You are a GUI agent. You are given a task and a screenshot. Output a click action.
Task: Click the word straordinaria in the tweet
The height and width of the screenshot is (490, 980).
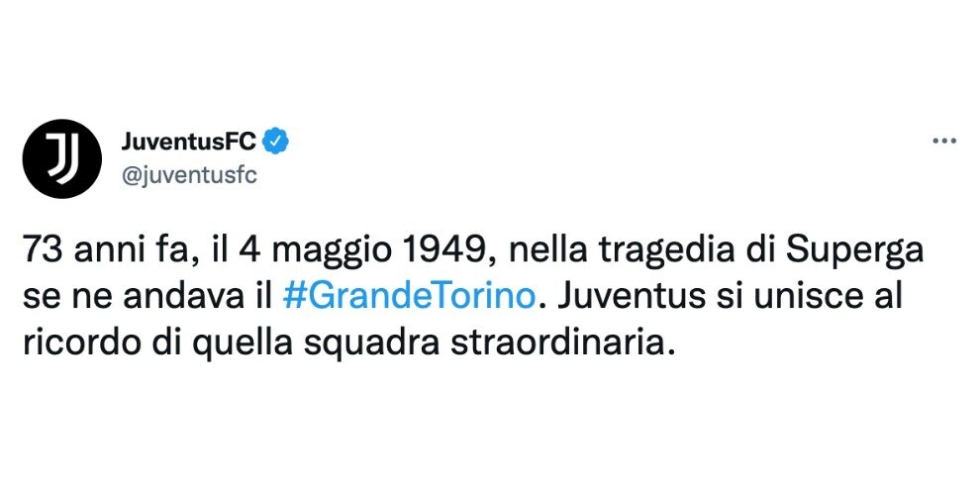pyautogui.click(x=561, y=343)
